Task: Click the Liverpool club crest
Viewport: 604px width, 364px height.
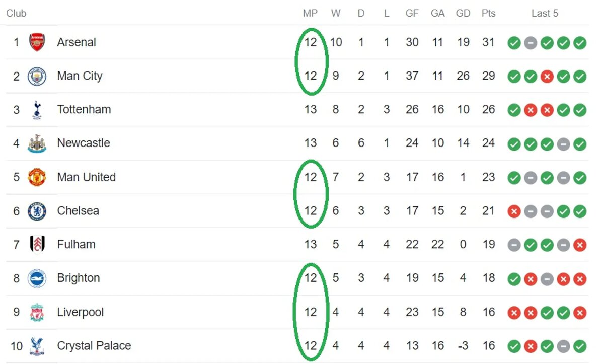Action: pyautogui.click(x=37, y=312)
